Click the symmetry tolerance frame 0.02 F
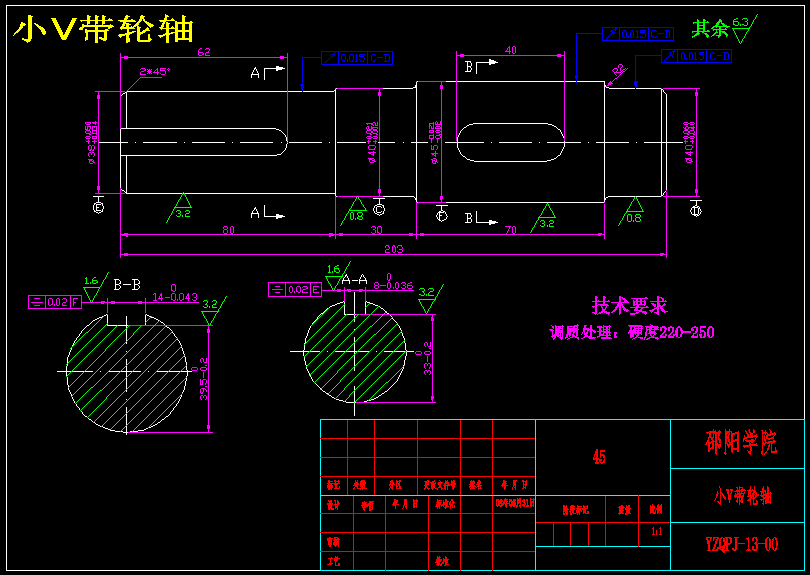 click(x=55, y=302)
